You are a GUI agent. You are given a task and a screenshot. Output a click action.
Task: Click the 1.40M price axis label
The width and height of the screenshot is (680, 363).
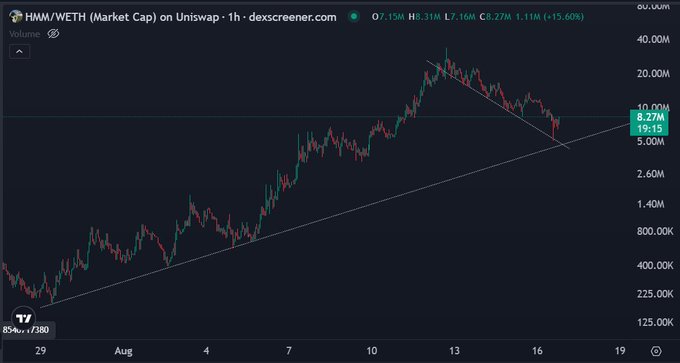(x=651, y=204)
